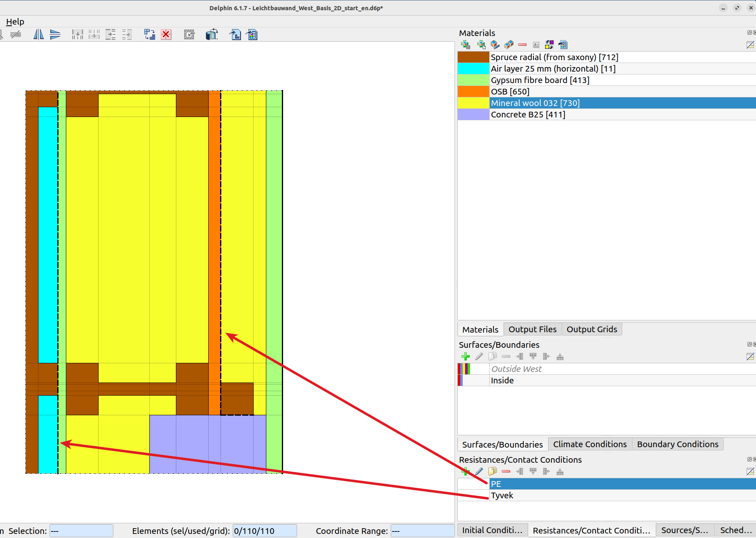Viewport: 756px width, 538px height.
Task: Switch to the Climate Conditions tab
Action: [x=590, y=444]
